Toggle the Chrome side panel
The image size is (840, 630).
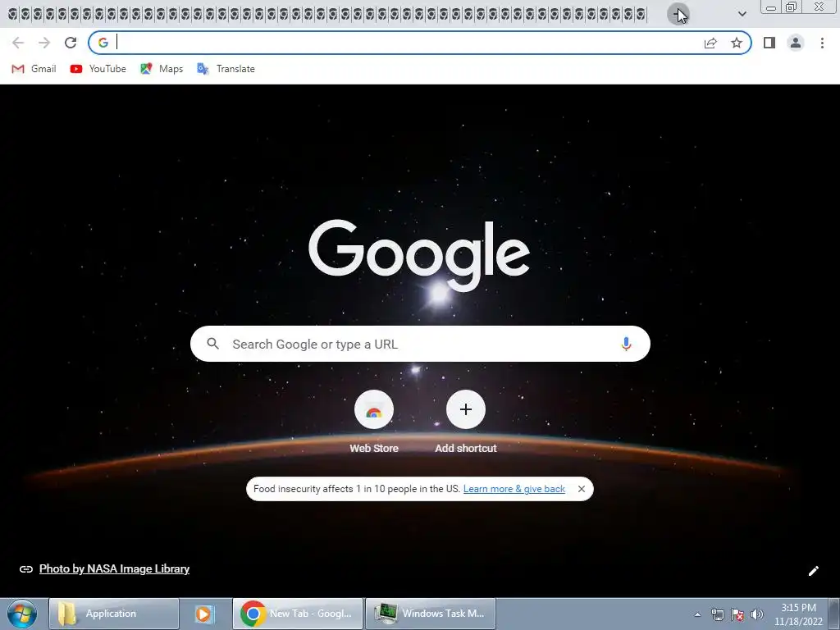[769, 43]
